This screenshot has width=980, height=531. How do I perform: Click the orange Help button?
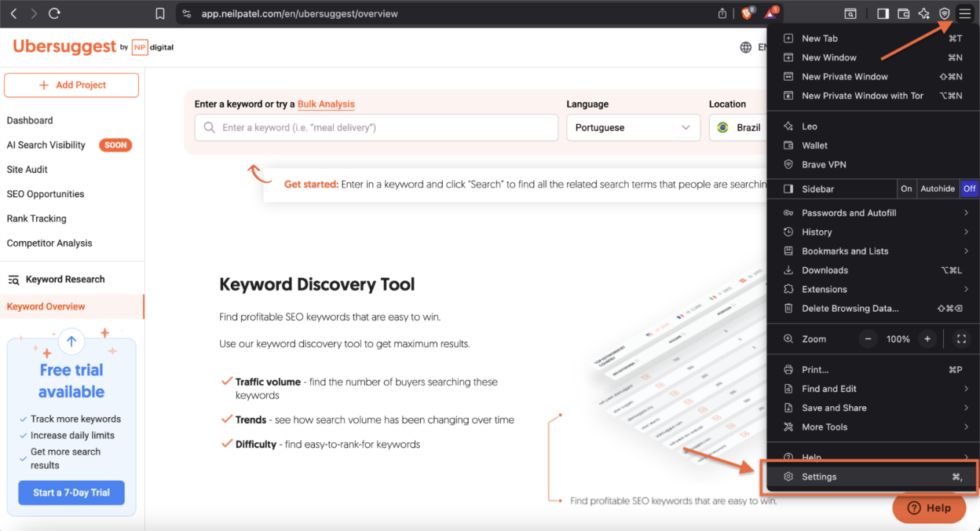pyautogui.click(x=929, y=507)
